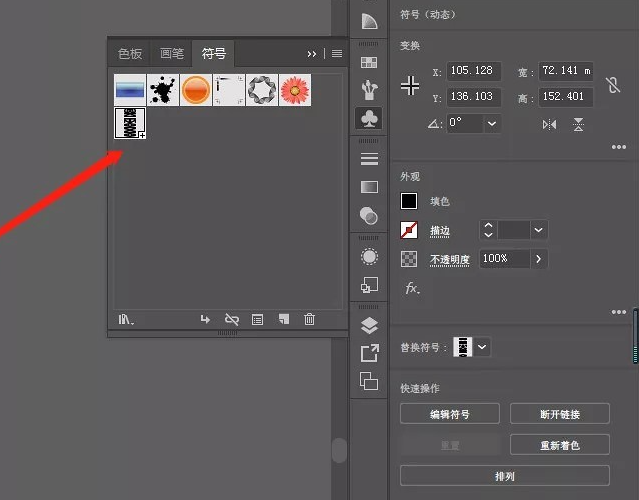Open the Graphic Styles dock icon

point(369,285)
